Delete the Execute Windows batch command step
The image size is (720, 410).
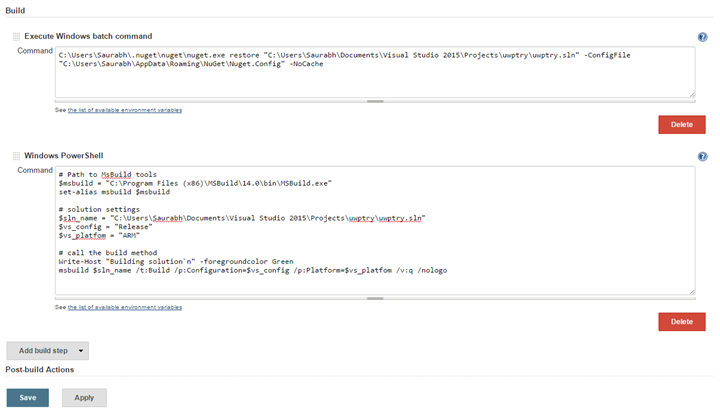681,125
